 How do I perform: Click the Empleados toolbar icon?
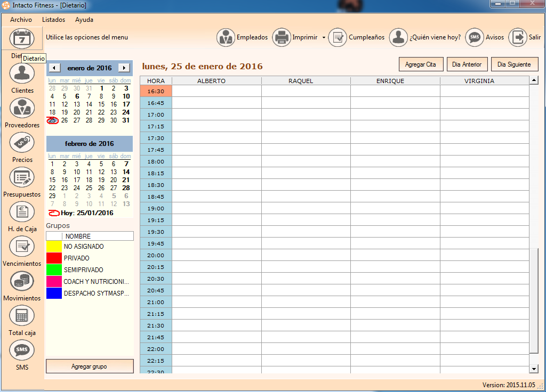click(226, 38)
